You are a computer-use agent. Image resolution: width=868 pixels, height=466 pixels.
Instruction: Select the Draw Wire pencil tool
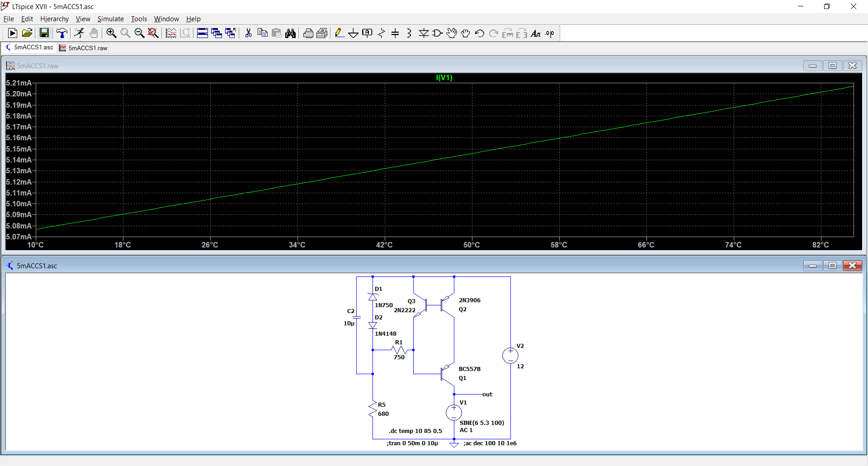pos(340,33)
